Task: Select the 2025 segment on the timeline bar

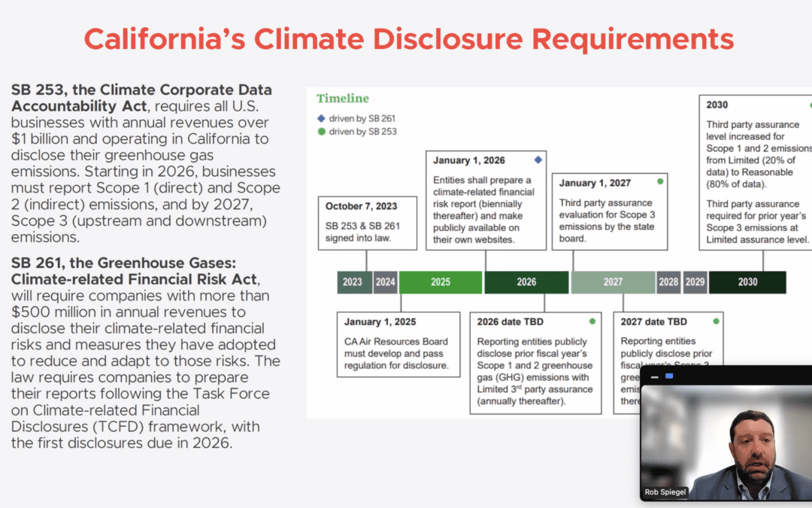Action: (440, 282)
